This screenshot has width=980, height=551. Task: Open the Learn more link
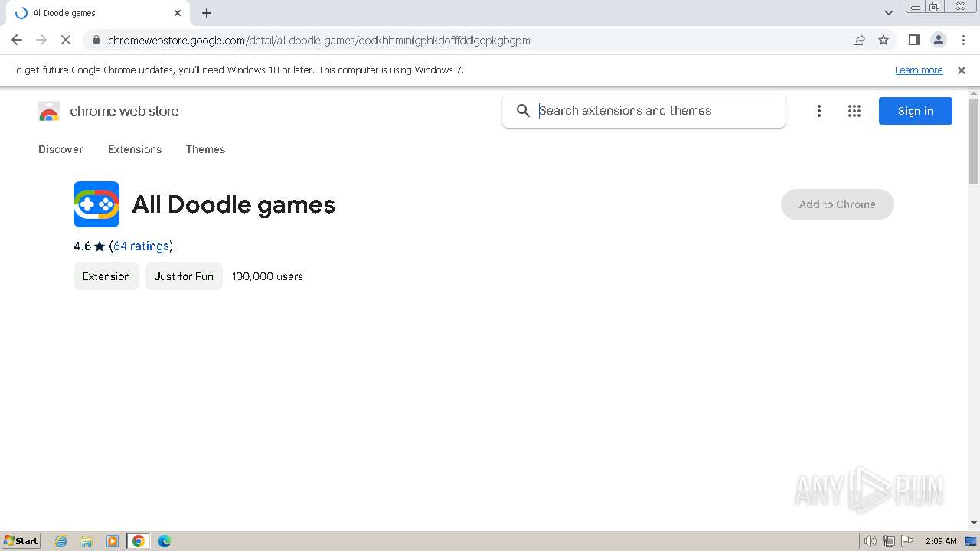pos(919,70)
